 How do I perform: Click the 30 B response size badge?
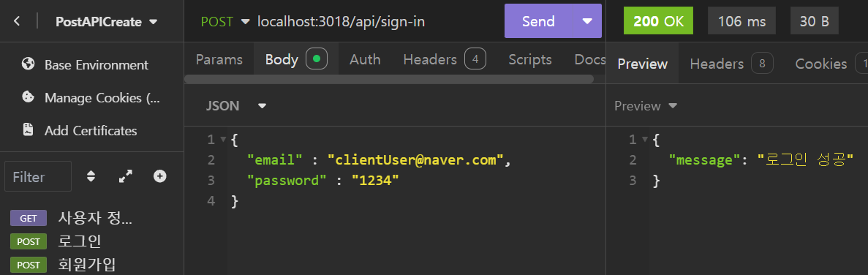click(815, 21)
